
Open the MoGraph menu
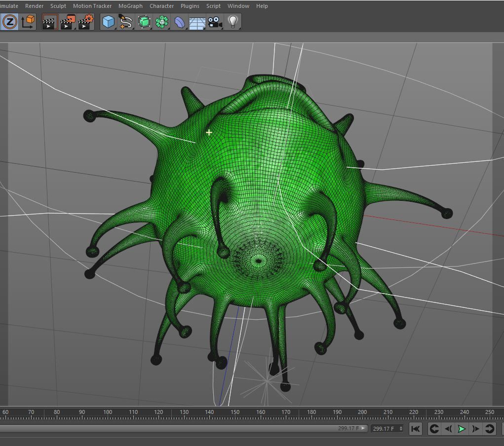tap(130, 6)
